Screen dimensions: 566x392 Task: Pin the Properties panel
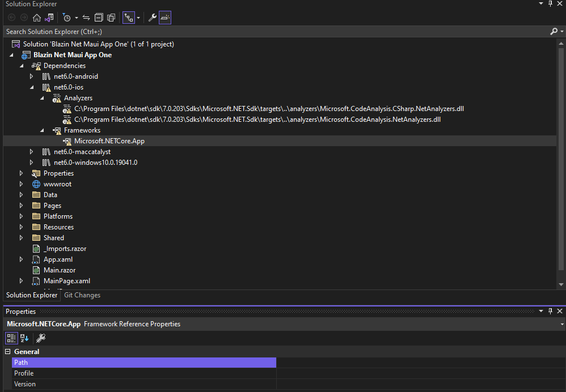click(x=550, y=310)
